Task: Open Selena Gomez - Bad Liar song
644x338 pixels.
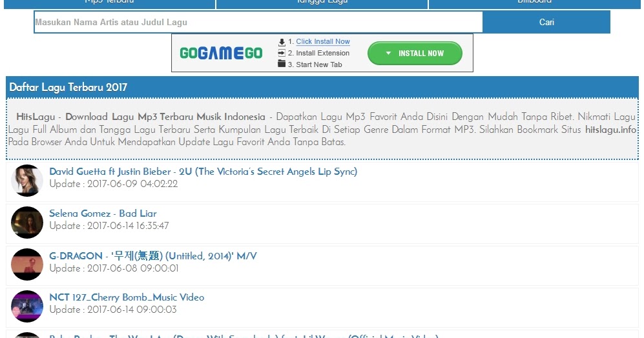Action: tap(103, 214)
